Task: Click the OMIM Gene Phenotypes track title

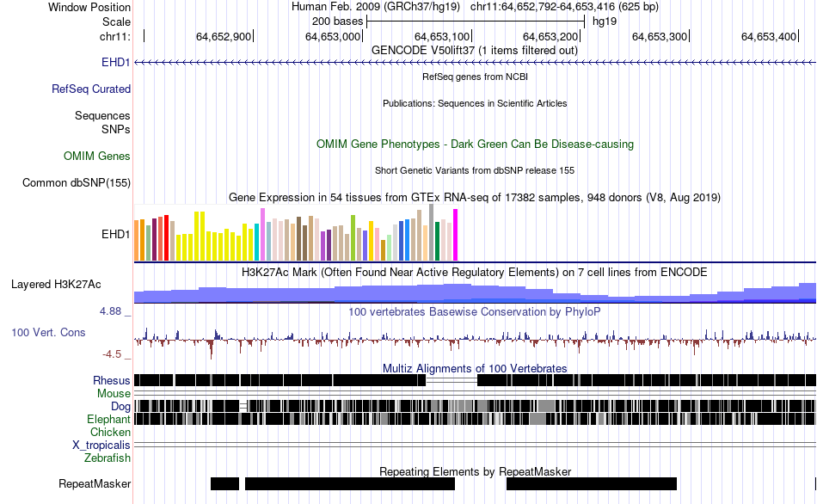Action: [476, 144]
